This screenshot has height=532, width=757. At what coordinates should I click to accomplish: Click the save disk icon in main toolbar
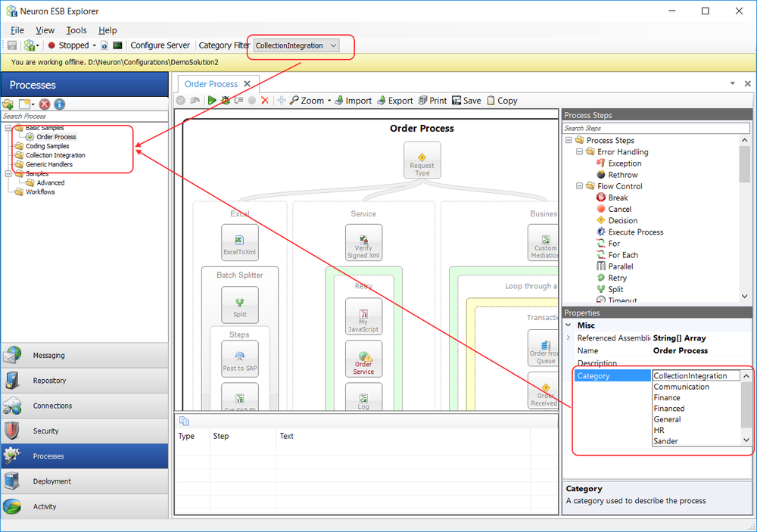click(x=12, y=45)
